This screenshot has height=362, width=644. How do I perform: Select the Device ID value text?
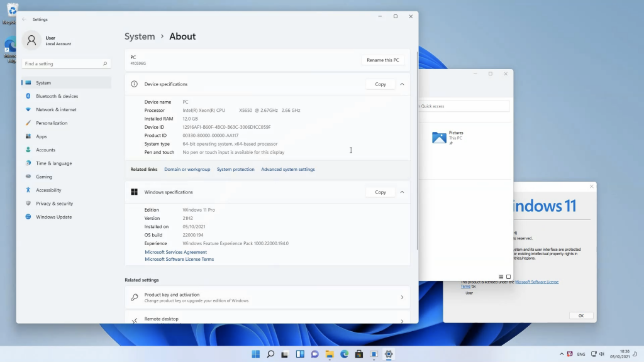[x=226, y=127]
